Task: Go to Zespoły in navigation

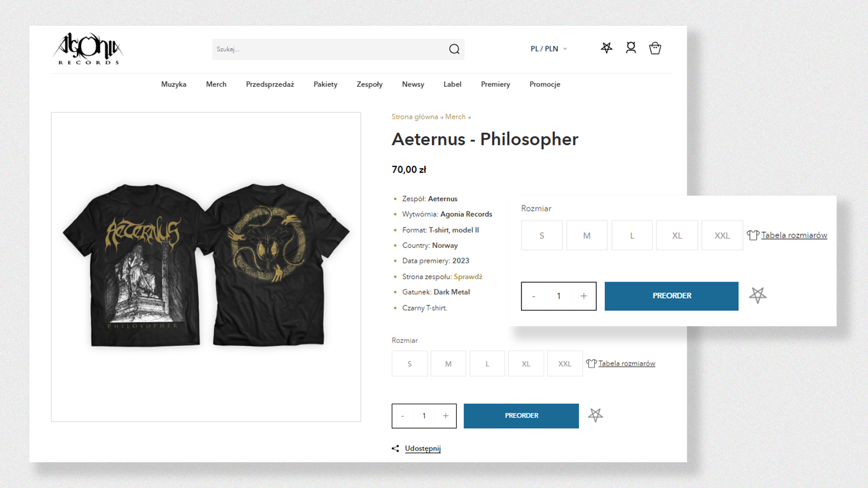Action: tap(369, 84)
